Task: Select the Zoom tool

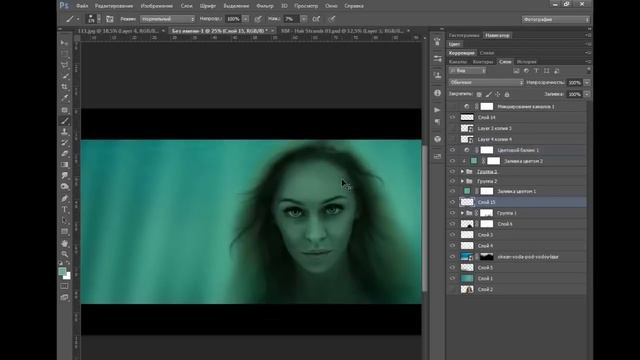Action: pyautogui.click(x=64, y=254)
